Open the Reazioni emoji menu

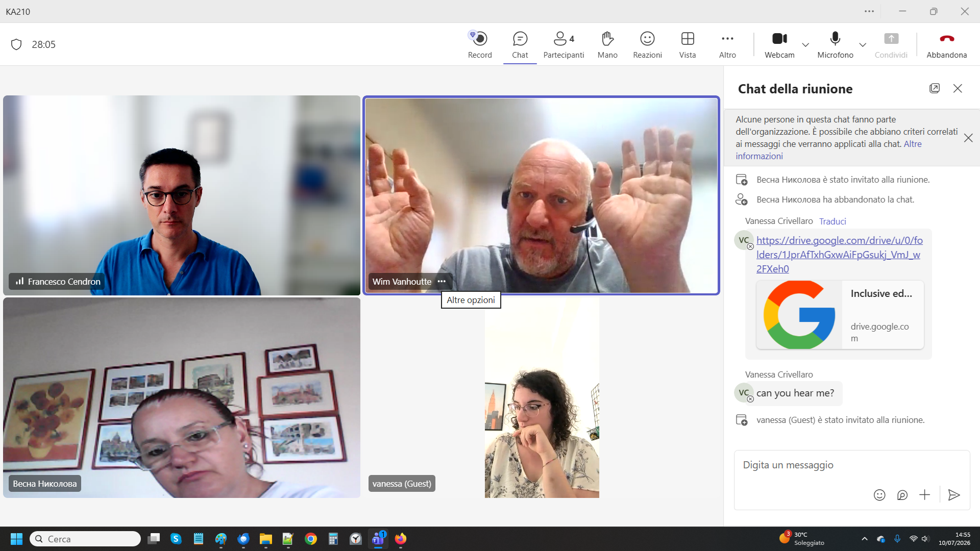[647, 44]
